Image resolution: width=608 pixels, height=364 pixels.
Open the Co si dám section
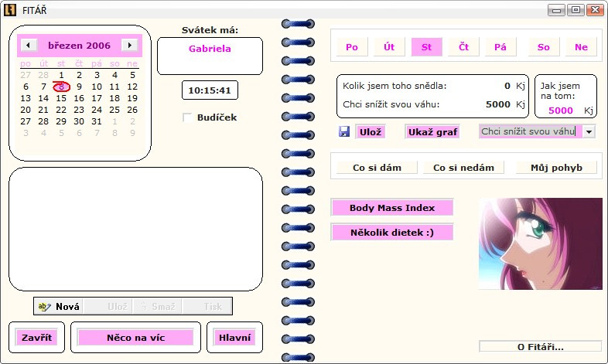[377, 168]
